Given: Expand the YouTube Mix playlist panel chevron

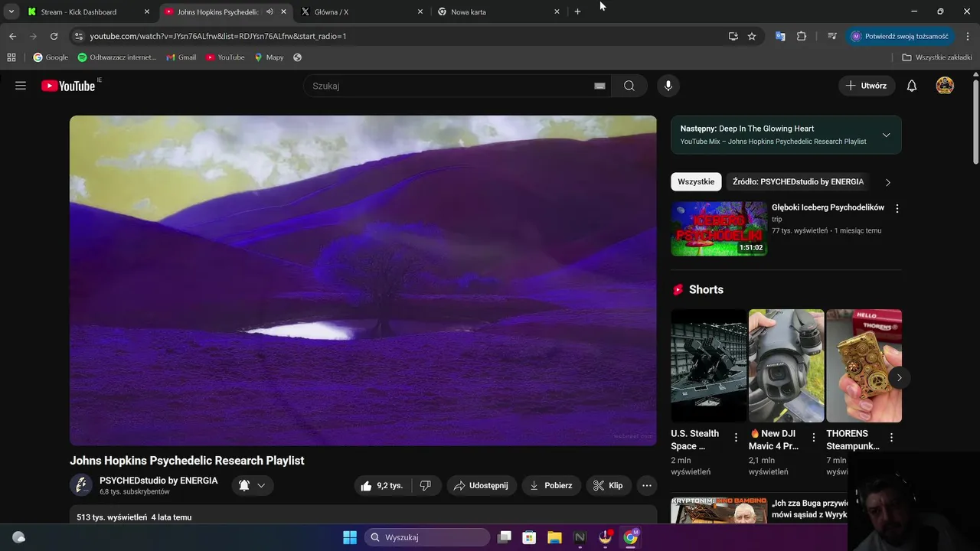Looking at the screenshot, I should click(886, 135).
